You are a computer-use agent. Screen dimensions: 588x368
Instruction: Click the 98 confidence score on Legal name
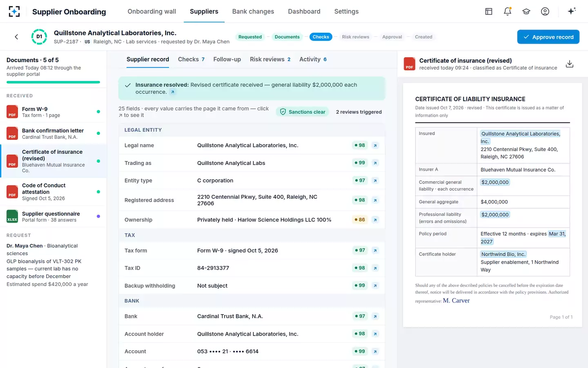click(360, 146)
